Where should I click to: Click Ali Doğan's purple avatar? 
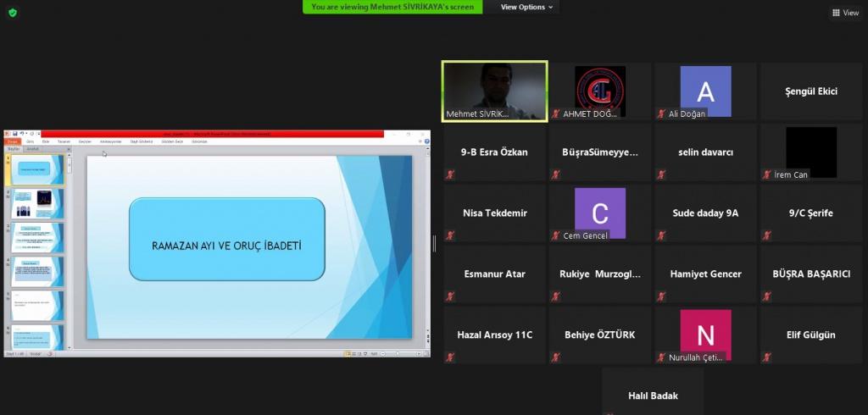pos(705,91)
